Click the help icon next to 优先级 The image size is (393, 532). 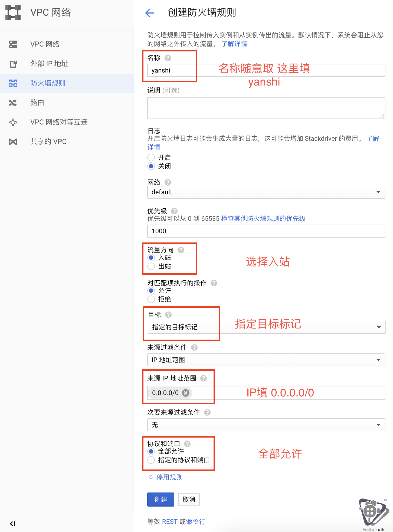(174, 211)
